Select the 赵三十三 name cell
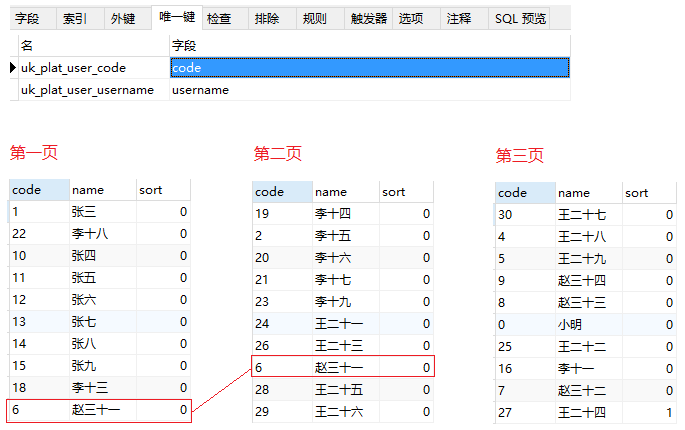This screenshot has width=685, height=430. pyautogui.click(x=588, y=303)
